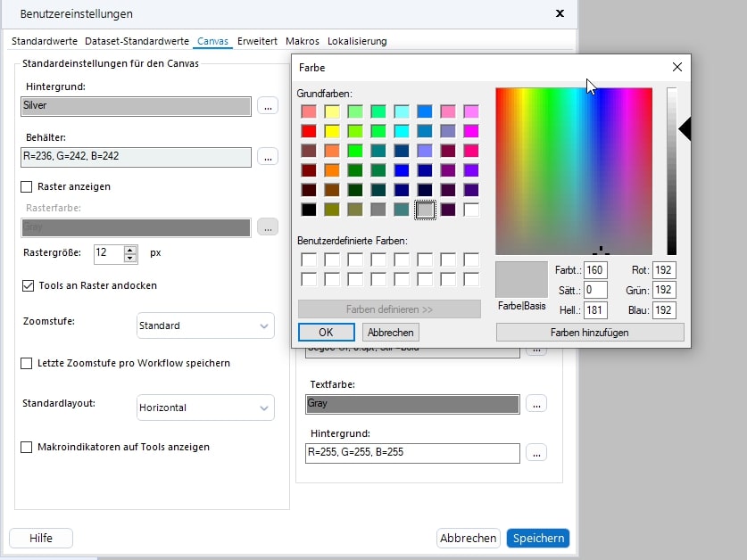Expand the Zoomstufe dropdown
The height and width of the screenshot is (560, 747).
pyautogui.click(x=205, y=325)
